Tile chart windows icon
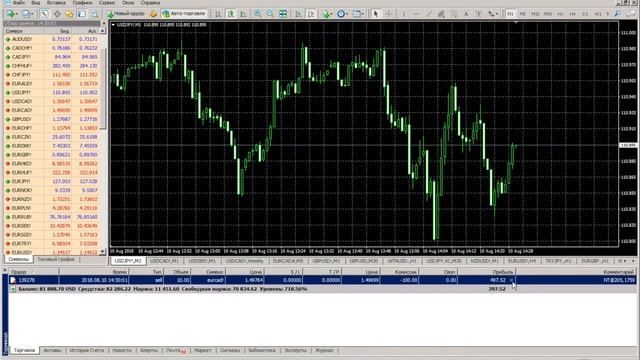 pos(283,14)
